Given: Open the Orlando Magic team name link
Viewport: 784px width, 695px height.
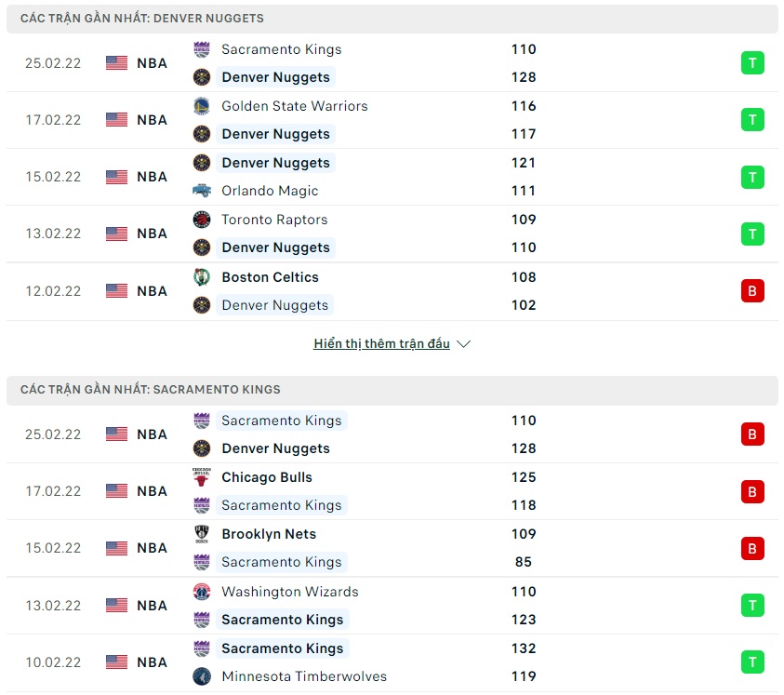Looking at the screenshot, I should click(270, 191).
